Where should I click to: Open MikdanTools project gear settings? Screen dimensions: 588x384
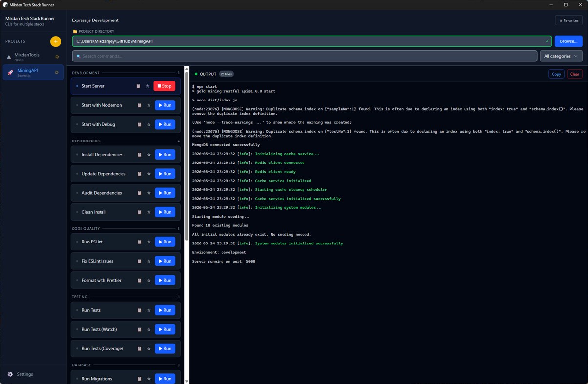tap(57, 57)
